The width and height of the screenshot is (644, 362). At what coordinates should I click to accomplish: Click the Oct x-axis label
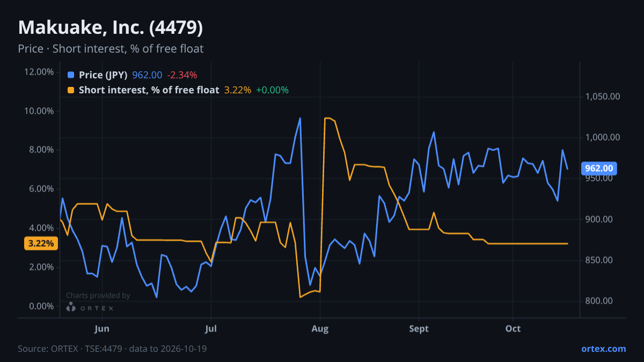click(x=513, y=329)
